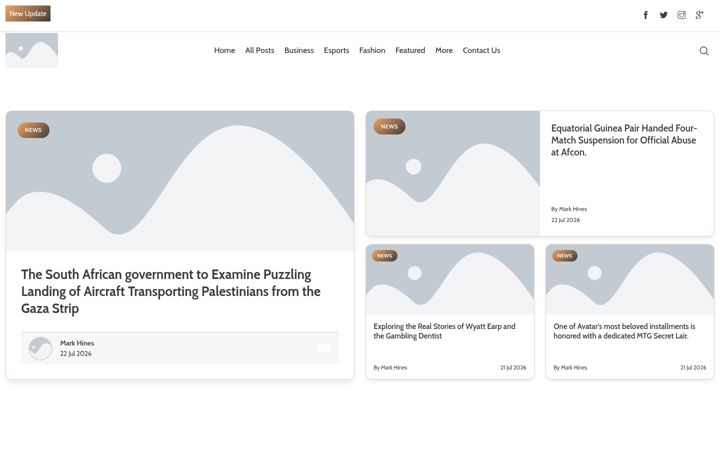Open Avatar MTG Secret Lair headline
The height and width of the screenshot is (450, 720).
click(x=624, y=331)
